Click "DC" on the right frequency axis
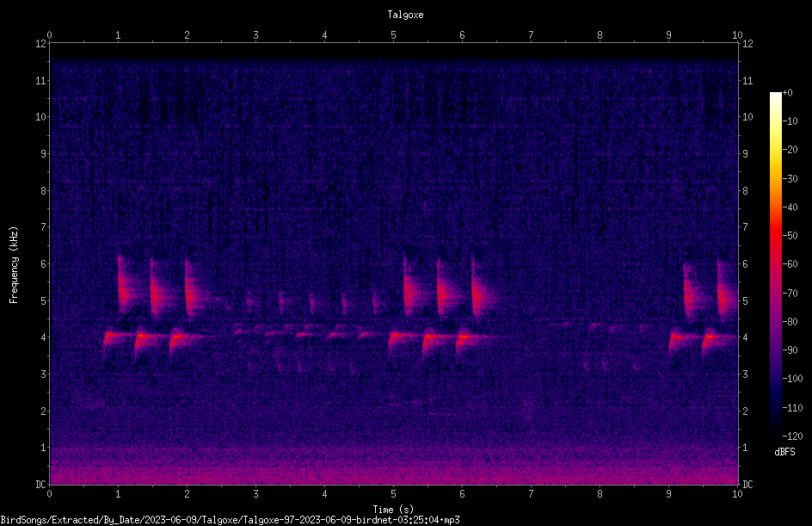The image size is (812, 526). point(747,485)
